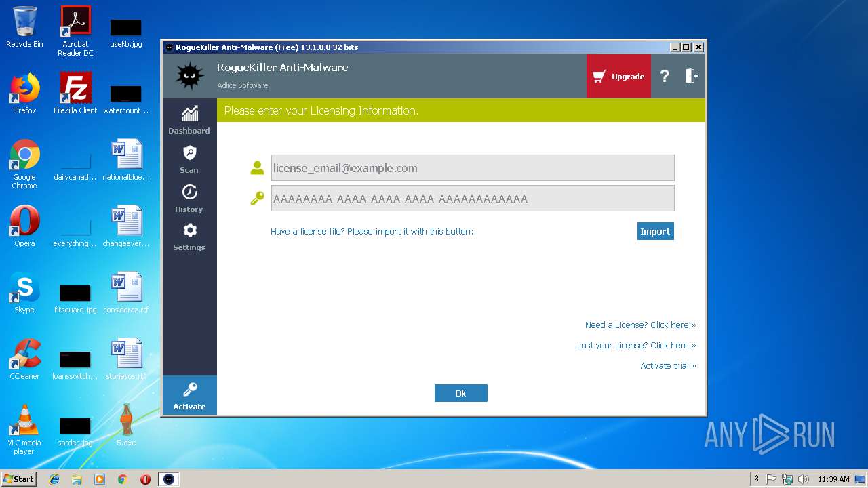Open the Settings gear in RogueKiller sidebar
868x488 pixels.
coord(189,237)
